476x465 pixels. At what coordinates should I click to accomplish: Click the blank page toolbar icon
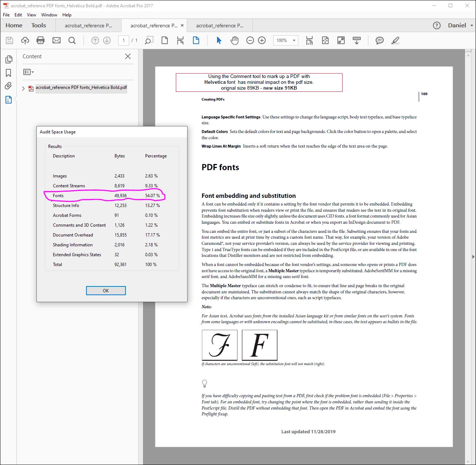[165, 40]
